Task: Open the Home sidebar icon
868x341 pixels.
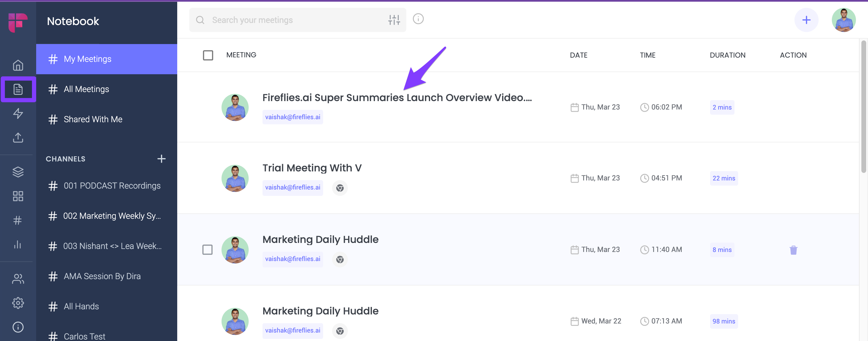Action: pos(18,65)
